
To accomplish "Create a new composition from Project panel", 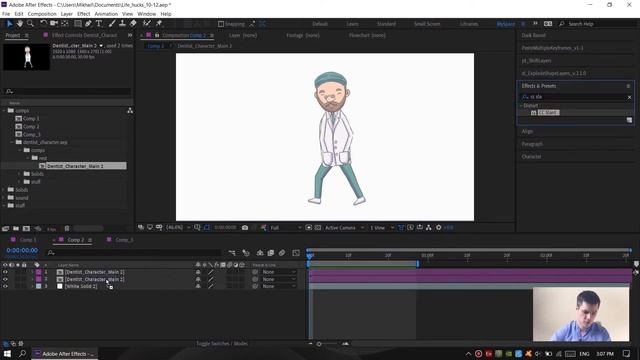I will point(26,229).
